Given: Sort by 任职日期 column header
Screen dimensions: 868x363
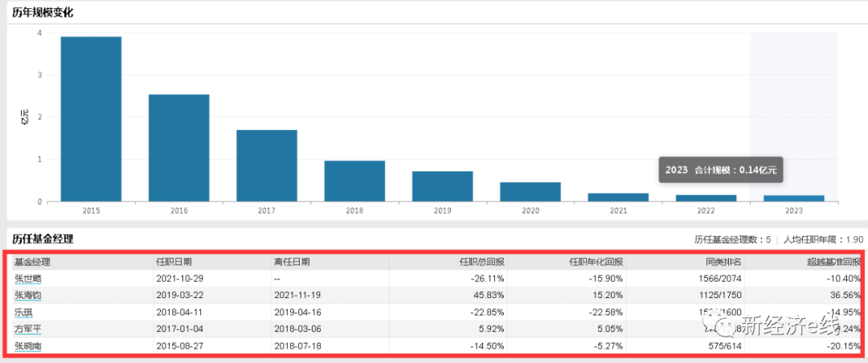Looking at the screenshot, I should pyautogui.click(x=174, y=262).
